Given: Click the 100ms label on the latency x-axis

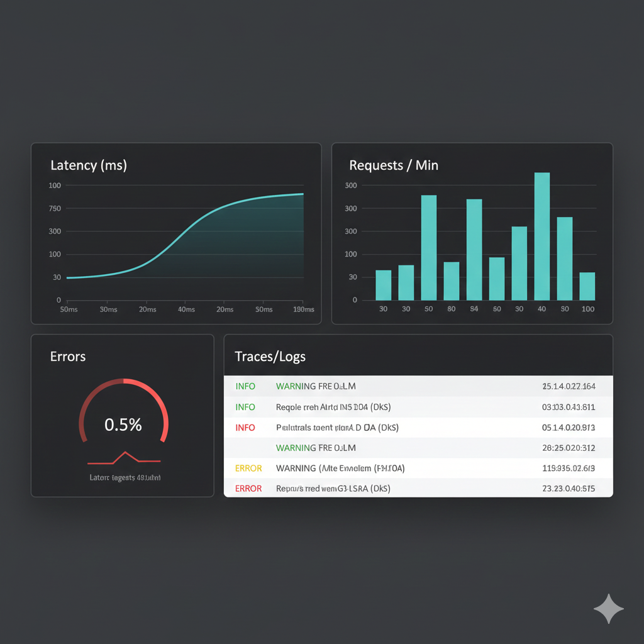Looking at the screenshot, I should point(303,309).
